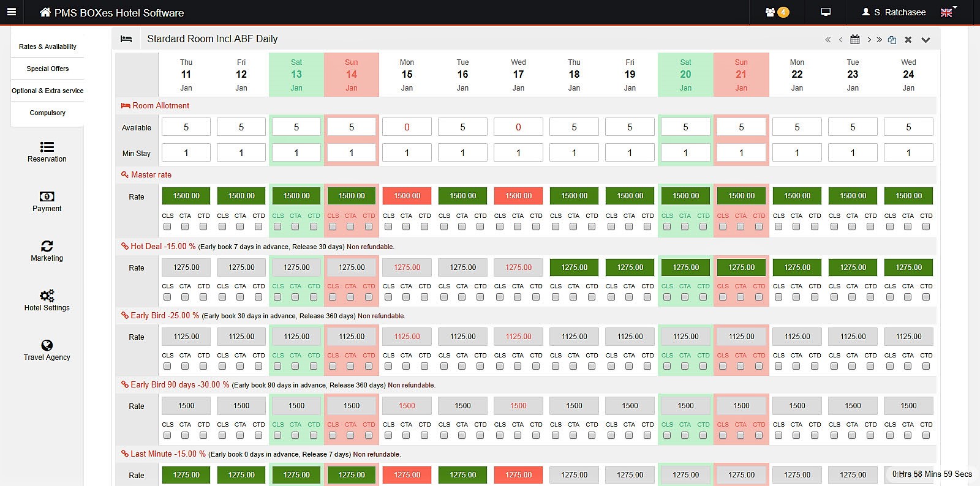Viewport: 980px width, 486px height.
Task: Open the S. Ratchasee user menu
Action: point(894,12)
